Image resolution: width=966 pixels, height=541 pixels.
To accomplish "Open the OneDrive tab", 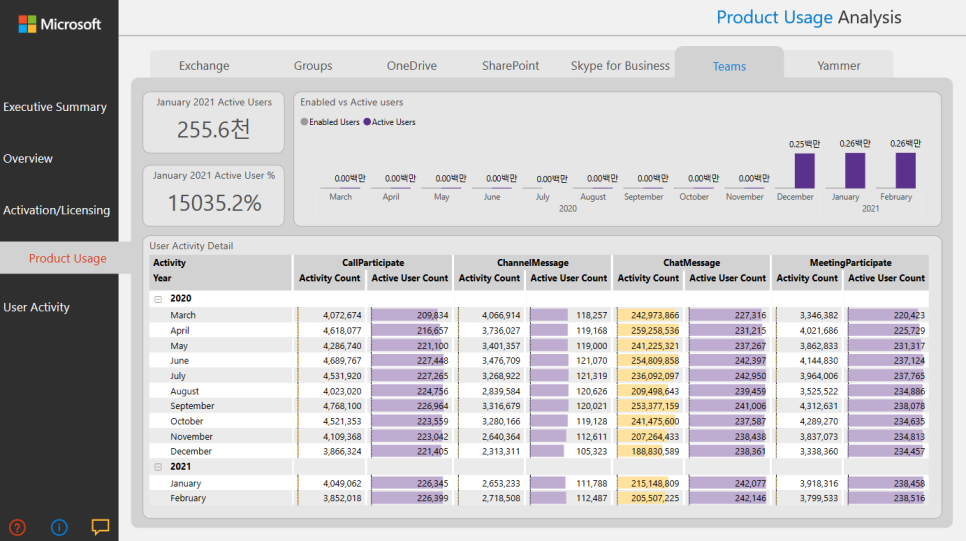I will pos(412,65).
